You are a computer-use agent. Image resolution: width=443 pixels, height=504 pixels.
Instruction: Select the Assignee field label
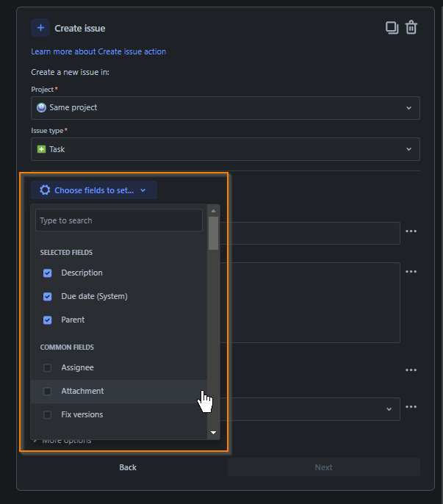tap(77, 367)
